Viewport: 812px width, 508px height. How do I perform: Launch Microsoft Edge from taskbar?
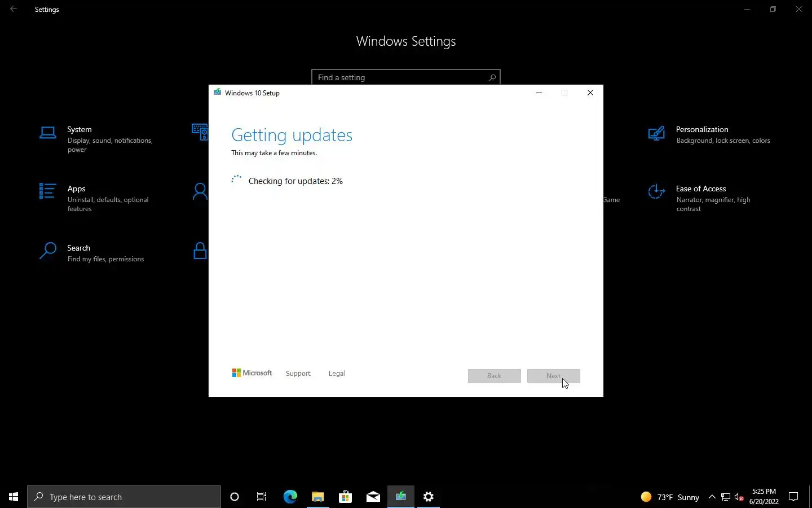[290, 497]
